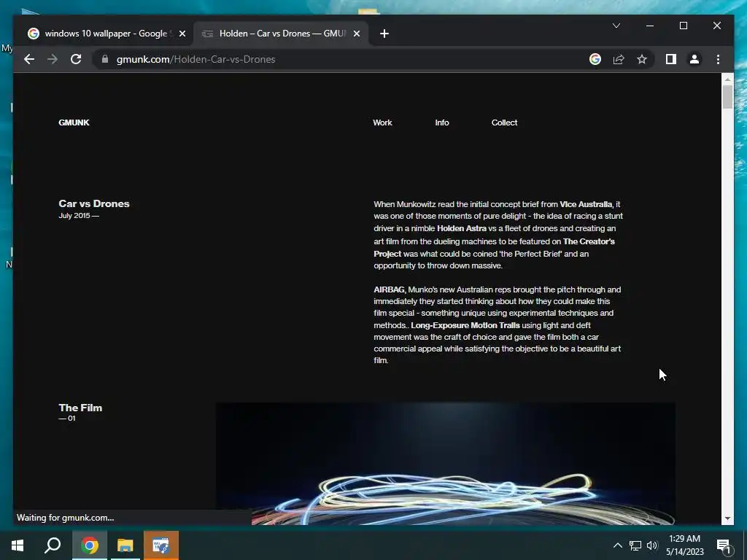Bookmark this tab with star icon
Screen dimensions: 747x560
coord(642,59)
